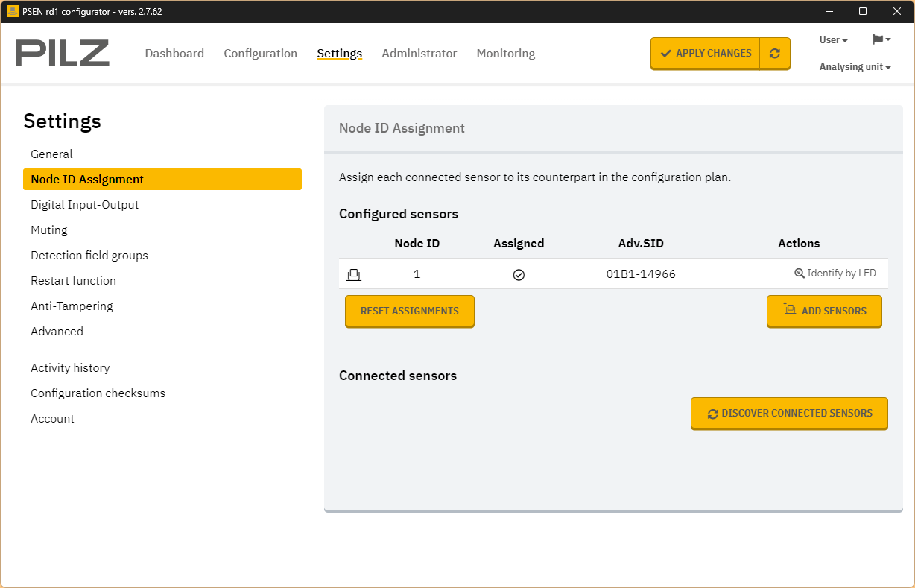
Task: Open the Muting settings page
Action: click(49, 230)
